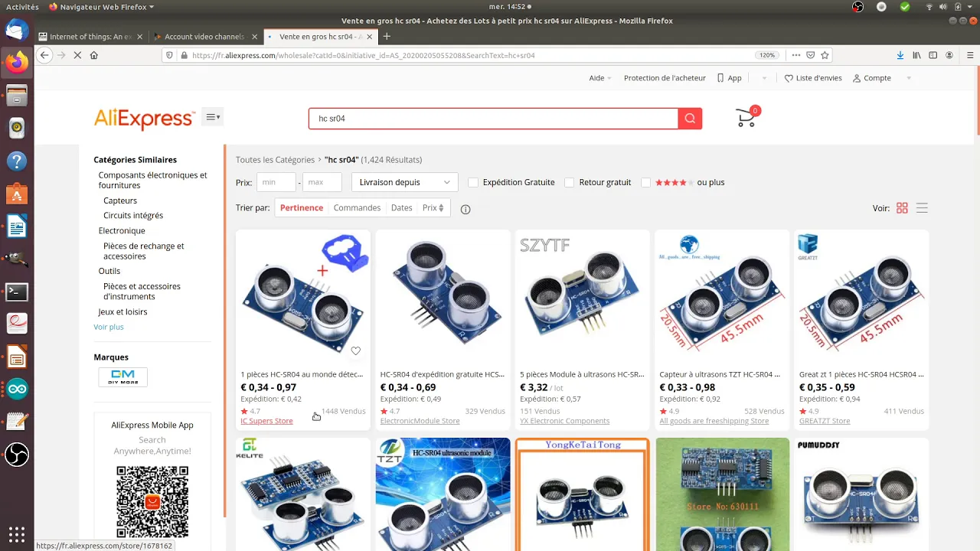Select Capteurs category
Image resolution: width=980 pixels, height=551 pixels.
120,201
